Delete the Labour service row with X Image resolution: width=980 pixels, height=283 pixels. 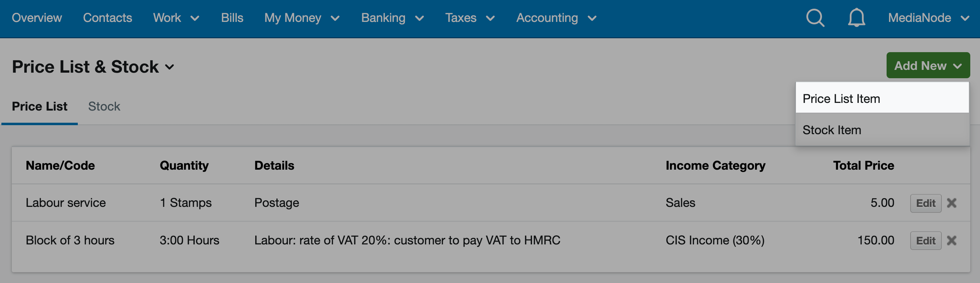(x=952, y=203)
